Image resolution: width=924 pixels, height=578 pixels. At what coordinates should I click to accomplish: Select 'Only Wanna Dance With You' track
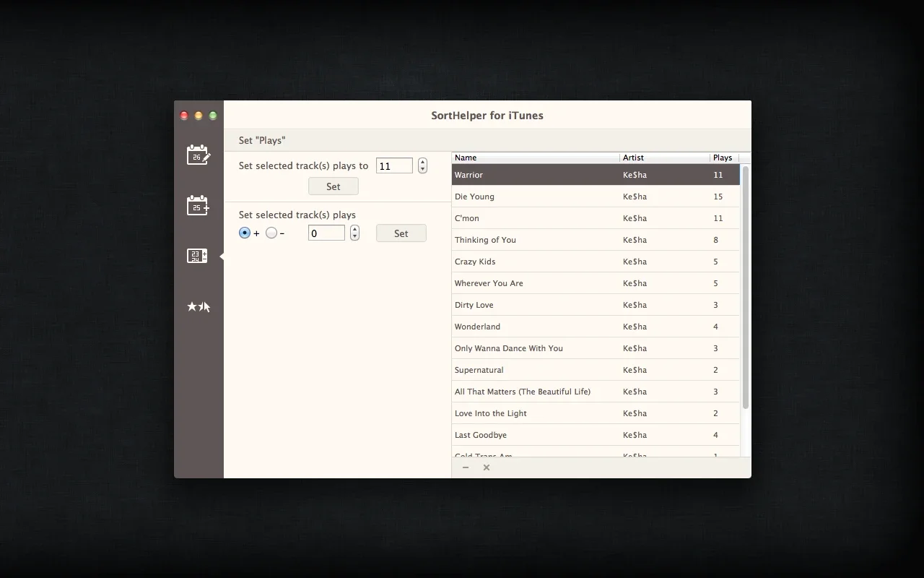pyautogui.click(x=596, y=348)
